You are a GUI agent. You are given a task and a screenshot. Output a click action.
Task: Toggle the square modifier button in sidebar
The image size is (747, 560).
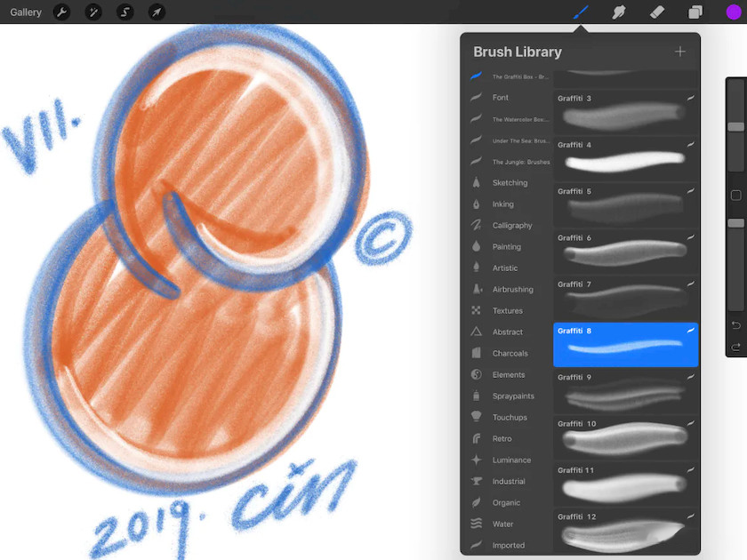pyautogui.click(x=735, y=196)
